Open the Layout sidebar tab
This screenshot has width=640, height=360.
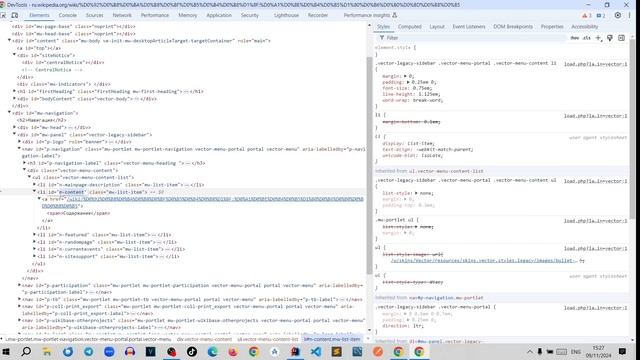coord(437,27)
